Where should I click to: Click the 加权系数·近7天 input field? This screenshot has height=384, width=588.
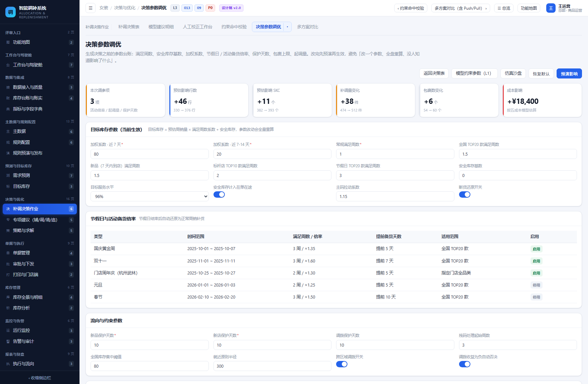click(150, 154)
